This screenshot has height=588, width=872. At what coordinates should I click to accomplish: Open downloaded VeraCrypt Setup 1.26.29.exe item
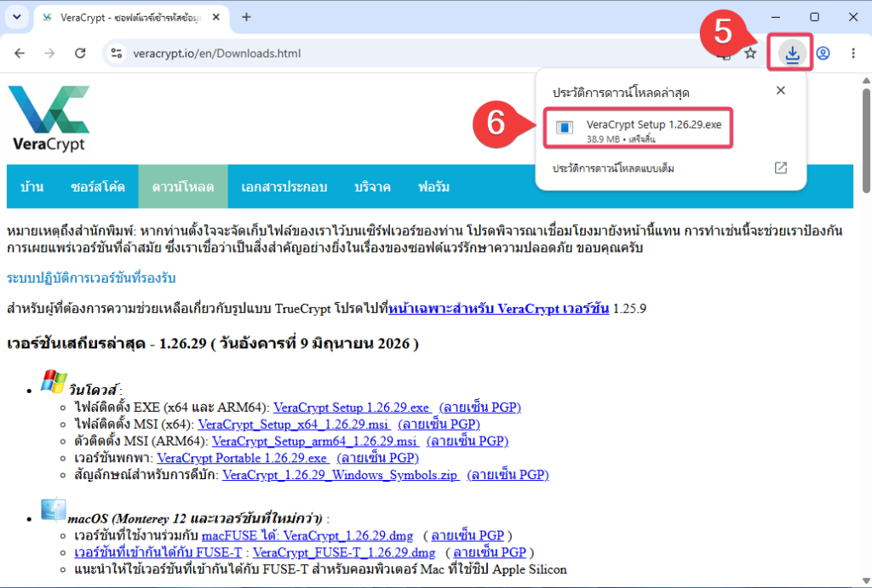pyautogui.click(x=638, y=128)
